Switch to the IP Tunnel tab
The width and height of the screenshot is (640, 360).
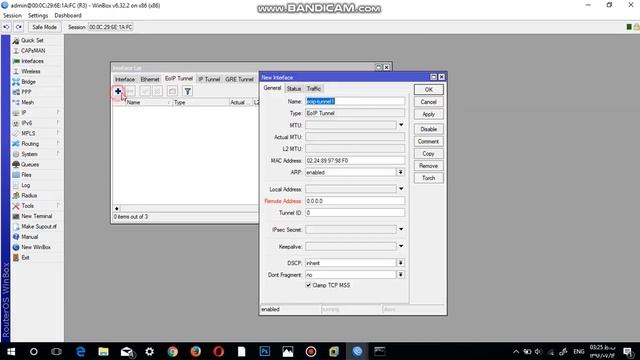click(x=209, y=79)
